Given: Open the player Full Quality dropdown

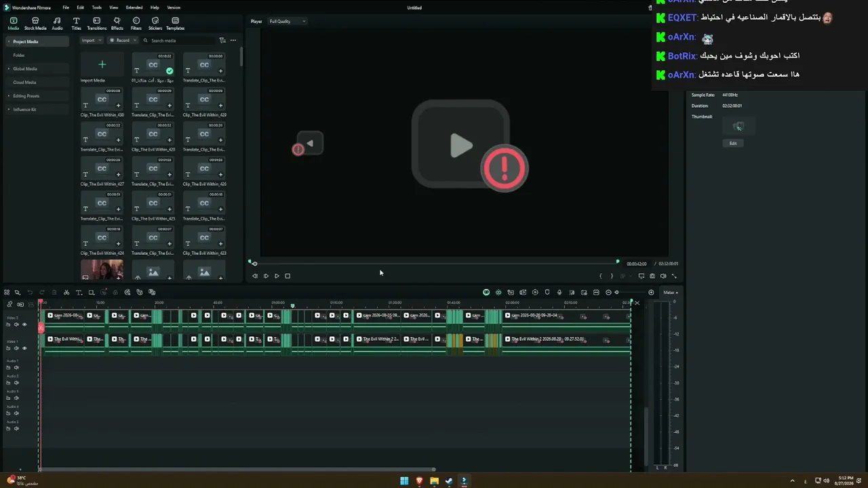Looking at the screenshot, I should coord(288,21).
